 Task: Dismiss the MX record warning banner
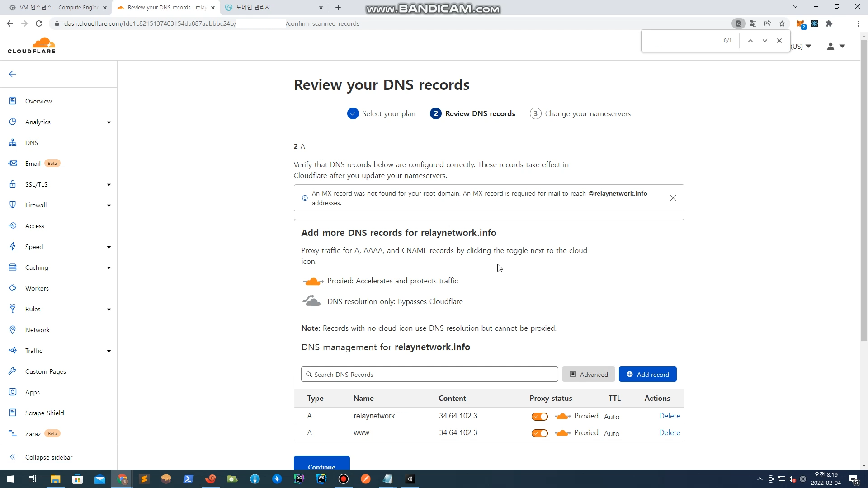[x=673, y=198]
